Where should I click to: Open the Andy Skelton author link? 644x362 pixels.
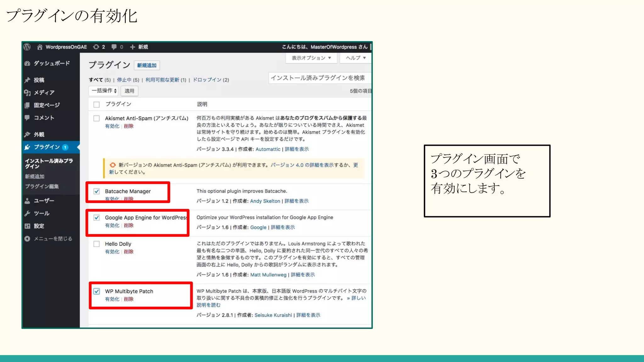[265, 201]
